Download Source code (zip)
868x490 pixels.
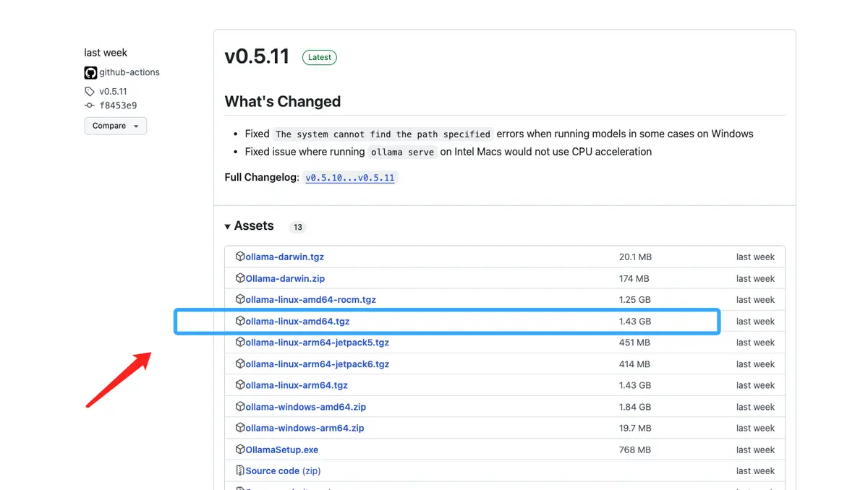pyautogui.click(x=283, y=471)
